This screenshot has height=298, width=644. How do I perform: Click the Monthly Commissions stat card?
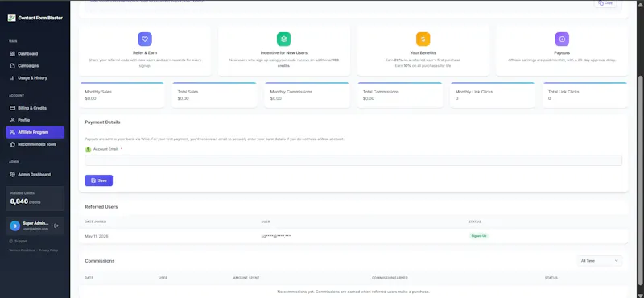pos(307,95)
